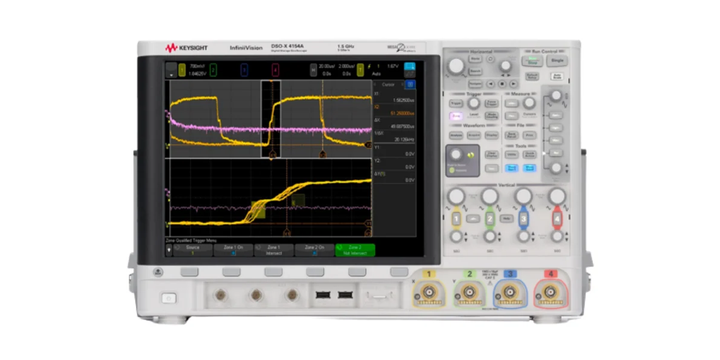Open the horizontal timebase H icon
Screen dimensions: 720x360
[314, 70]
